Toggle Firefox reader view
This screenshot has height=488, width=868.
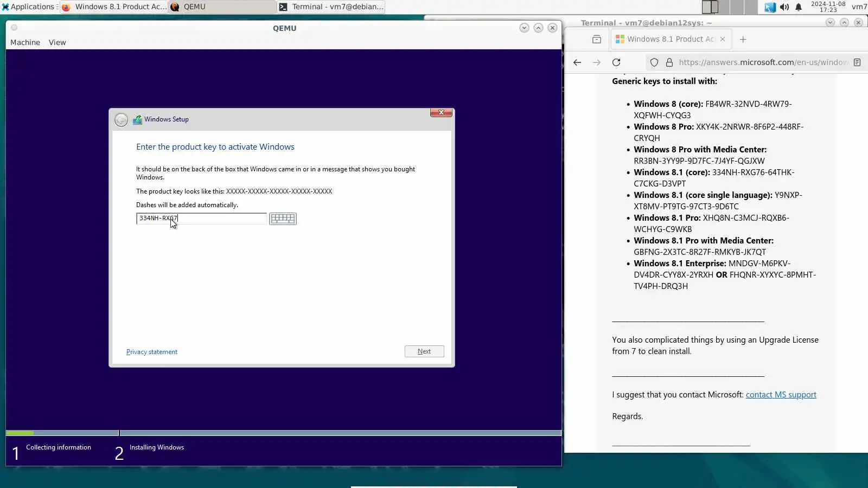[857, 62]
